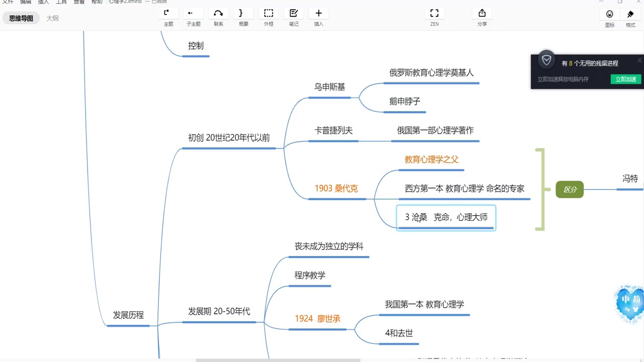Select the 初创 20世纪20年代以前 topic
This screenshot has height=362, width=644.
(229, 138)
